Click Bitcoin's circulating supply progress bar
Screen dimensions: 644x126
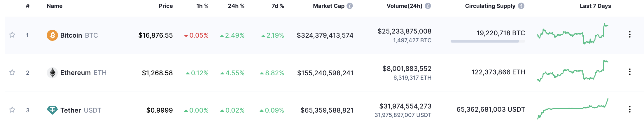pyautogui.click(x=488, y=41)
